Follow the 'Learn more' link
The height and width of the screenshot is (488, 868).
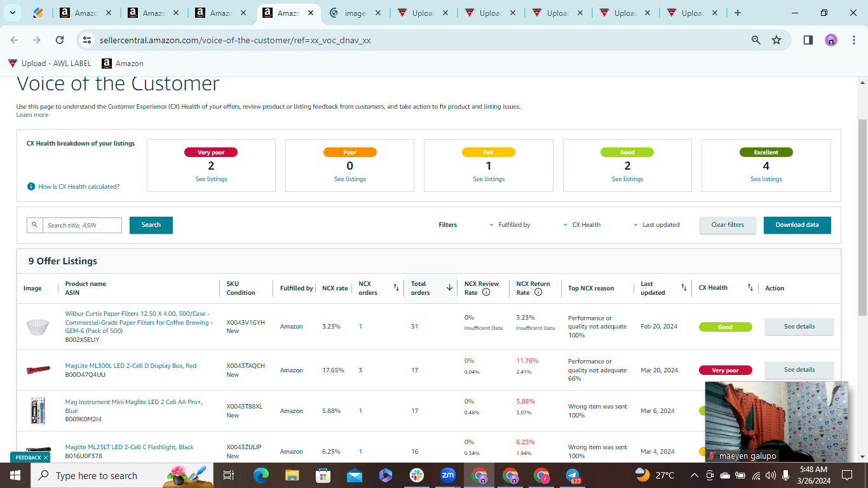32,115
